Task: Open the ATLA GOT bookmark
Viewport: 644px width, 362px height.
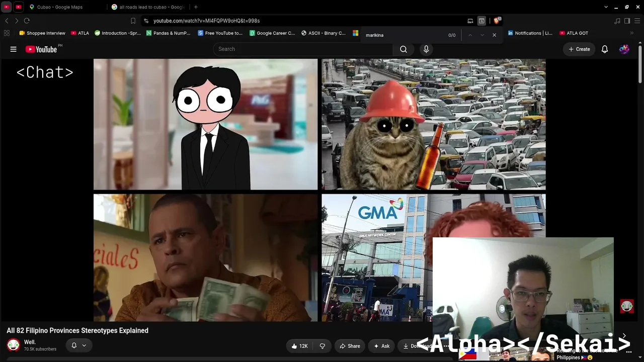Action: pyautogui.click(x=574, y=33)
